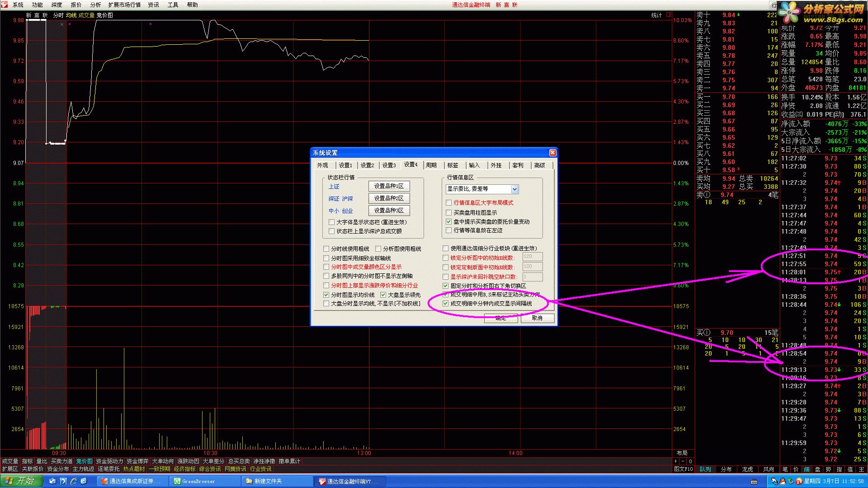Image resolution: width=868 pixels, height=488 pixels.
Task: Toggle 大字体显示状态栏 checkbox
Action: point(331,222)
